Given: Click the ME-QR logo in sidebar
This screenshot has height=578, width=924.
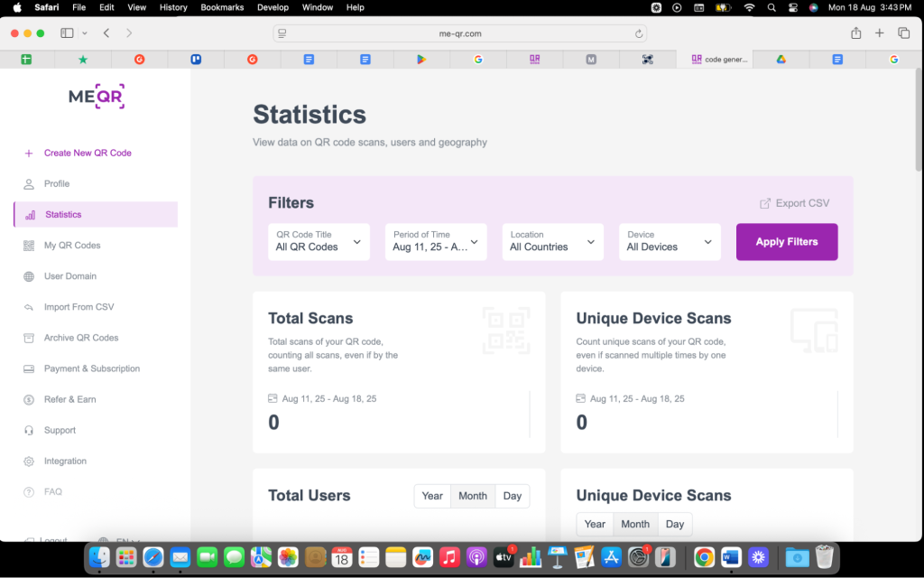Looking at the screenshot, I should coord(96,97).
